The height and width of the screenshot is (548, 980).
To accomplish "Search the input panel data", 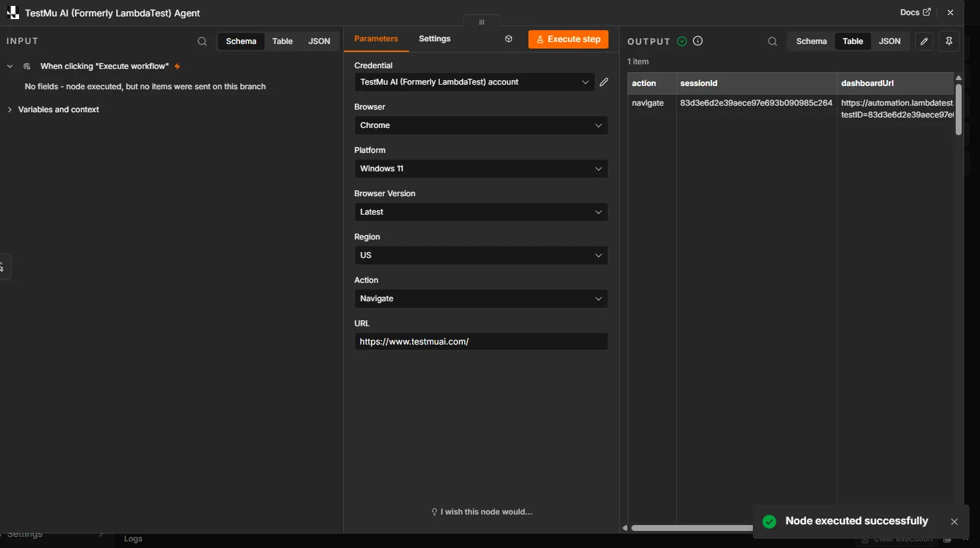I will pos(202,41).
